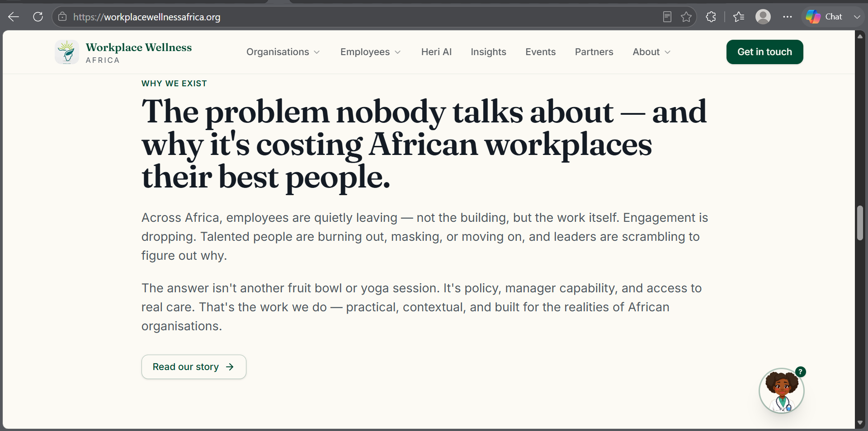Open Copilot Chat button
This screenshot has width=868, height=431.
point(824,17)
